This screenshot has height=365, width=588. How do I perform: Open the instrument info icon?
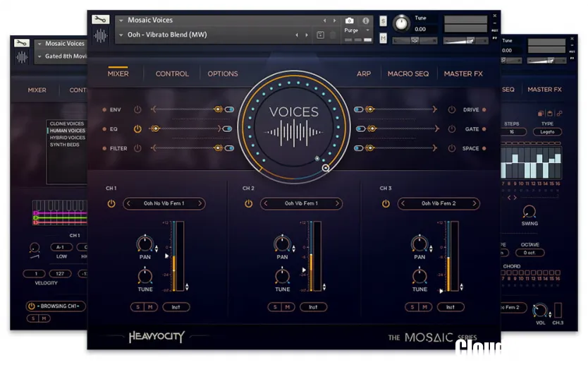pos(365,21)
